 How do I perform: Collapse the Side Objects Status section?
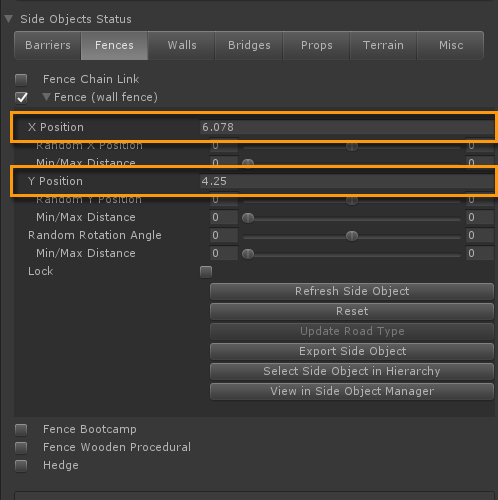9,19
